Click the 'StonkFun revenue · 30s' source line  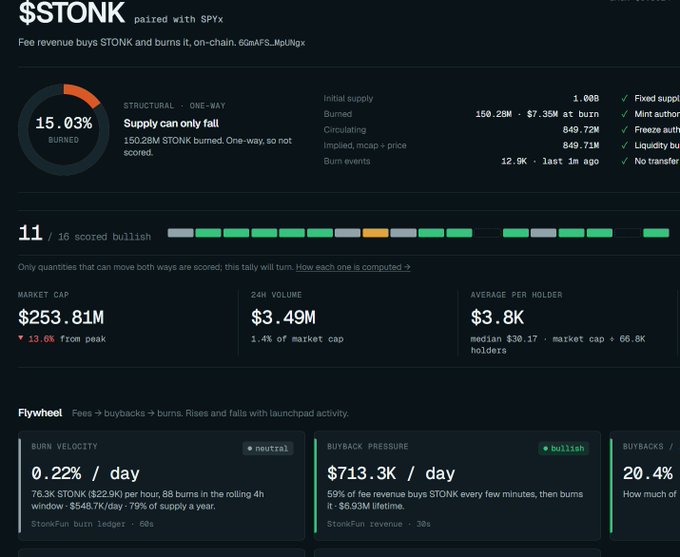(379, 524)
